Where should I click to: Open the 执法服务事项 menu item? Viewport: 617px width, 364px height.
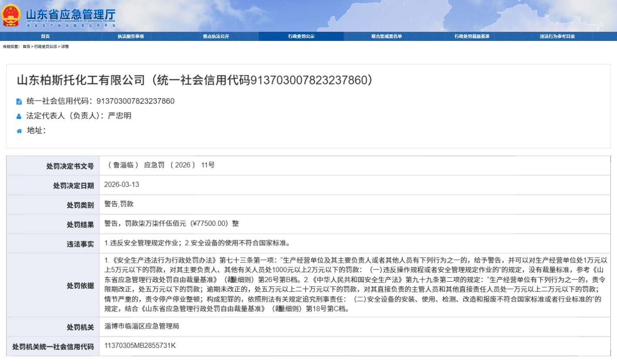pyautogui.click(x=130, y=37)
